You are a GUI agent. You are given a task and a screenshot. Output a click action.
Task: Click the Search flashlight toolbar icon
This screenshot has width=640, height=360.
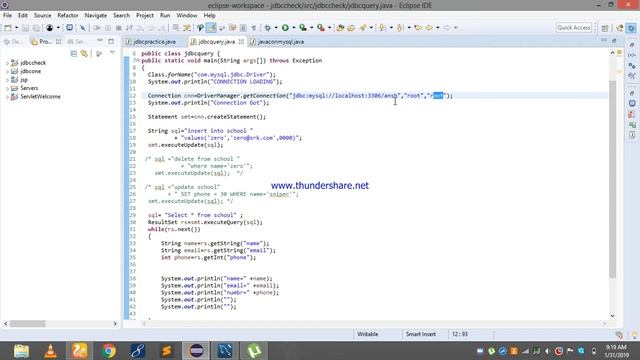(363, 28)
